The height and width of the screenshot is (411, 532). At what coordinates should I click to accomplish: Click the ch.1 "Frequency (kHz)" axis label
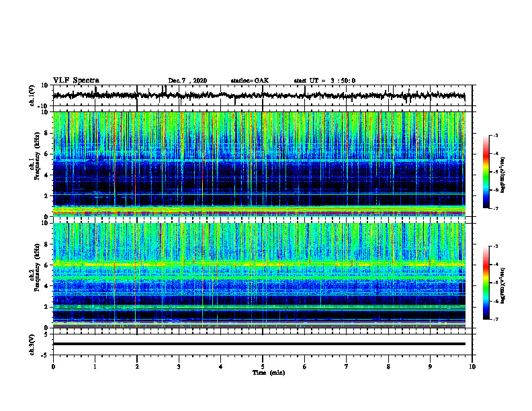click(x=38, y=156)
